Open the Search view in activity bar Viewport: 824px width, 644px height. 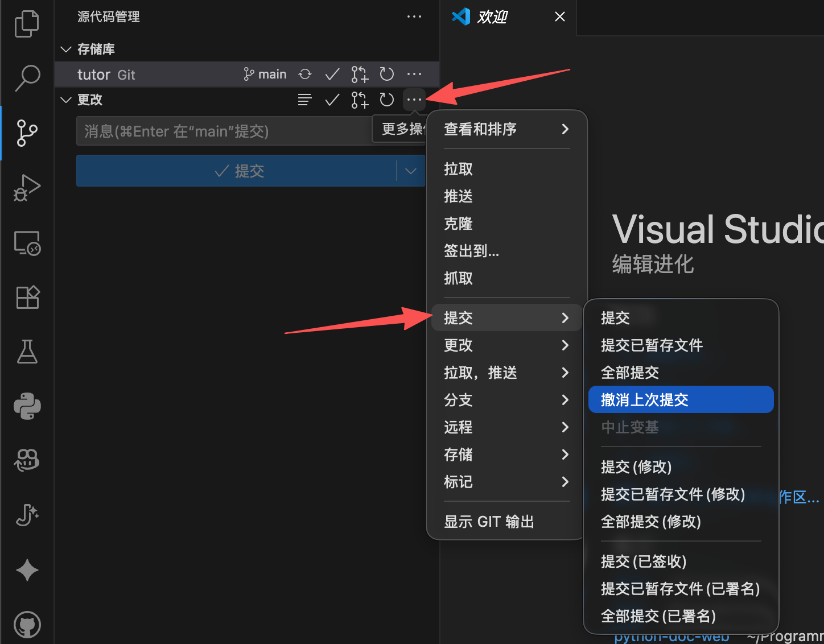pos(27,78)
